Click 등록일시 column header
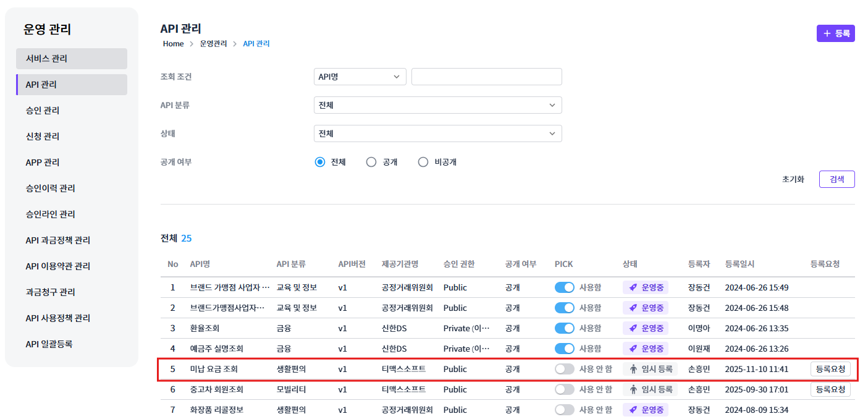This screenshot has height=419, width=868. (739, 264)
